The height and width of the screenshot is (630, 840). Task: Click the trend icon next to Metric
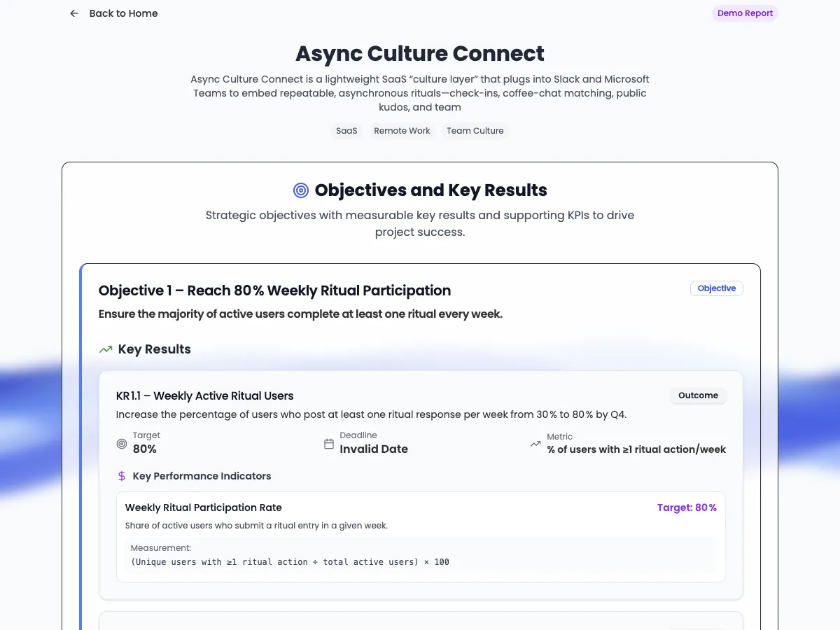(535, 444)
